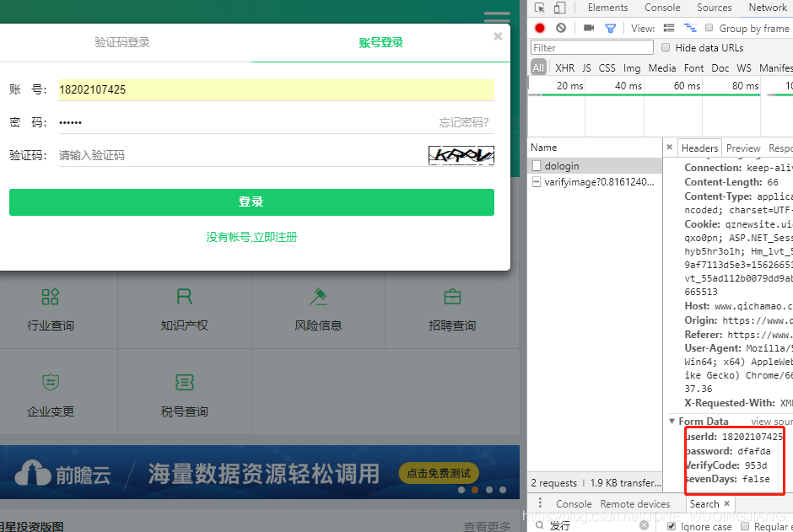Switch to Elements panel tab

tap(607, 8)
